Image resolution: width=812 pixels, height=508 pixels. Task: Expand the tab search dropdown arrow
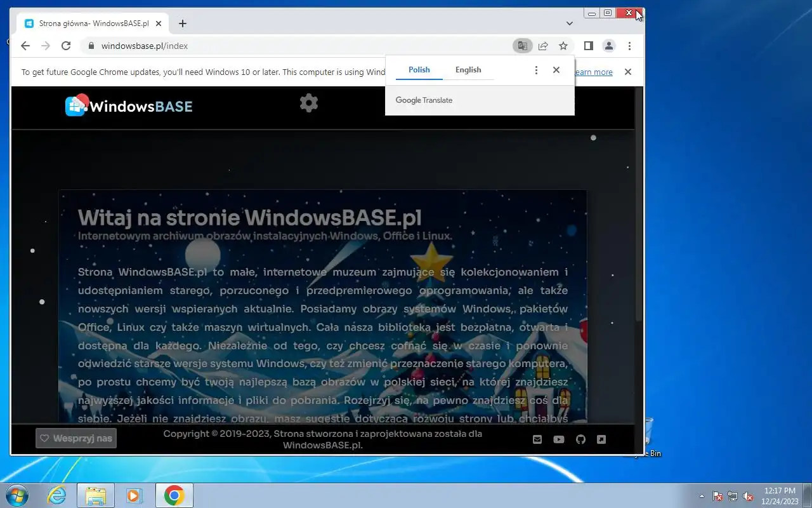coord(570,23)
